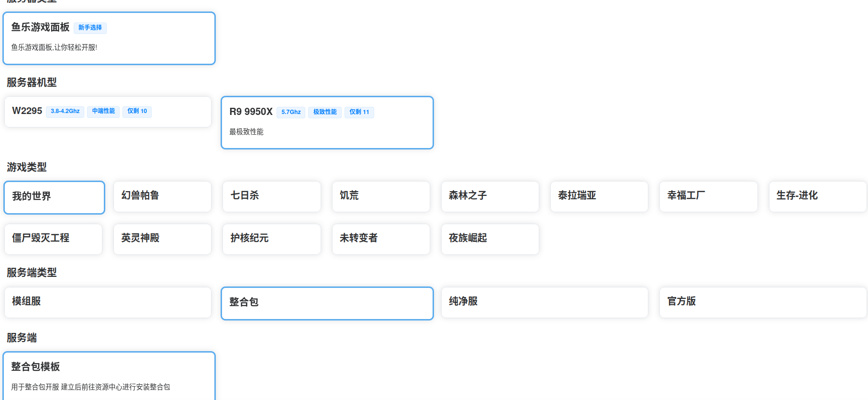Viewport: 868px width, 400px height.
Task: Select 幻兽帕鲁 game type
Action: (x=162, y=196)
